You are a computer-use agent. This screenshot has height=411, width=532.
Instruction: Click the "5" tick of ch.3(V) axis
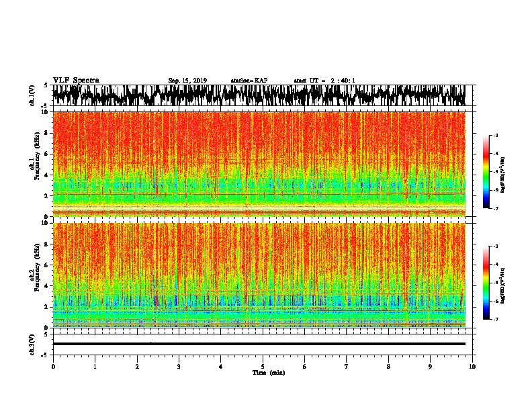[46, 334]
